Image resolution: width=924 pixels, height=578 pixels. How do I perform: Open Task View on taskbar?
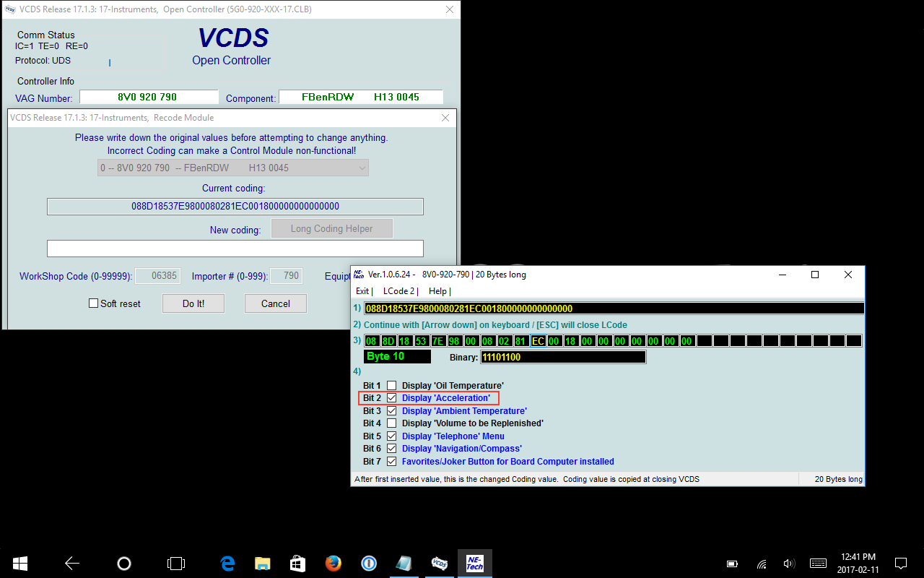175,564
